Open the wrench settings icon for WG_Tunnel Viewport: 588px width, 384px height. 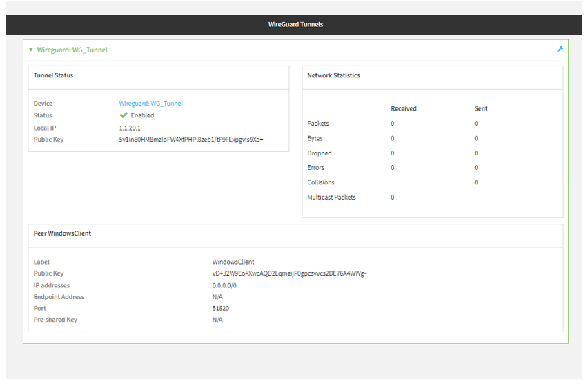click(x=560, y=49)
